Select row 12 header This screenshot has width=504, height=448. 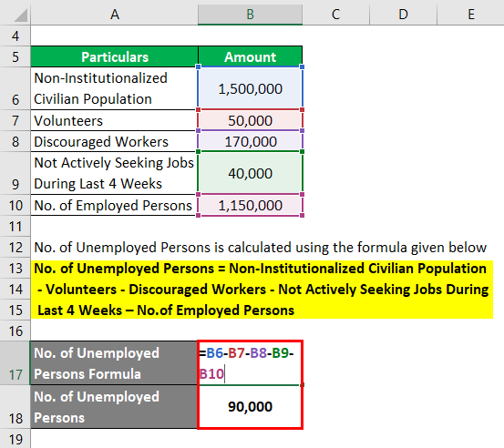coord(15,247)
